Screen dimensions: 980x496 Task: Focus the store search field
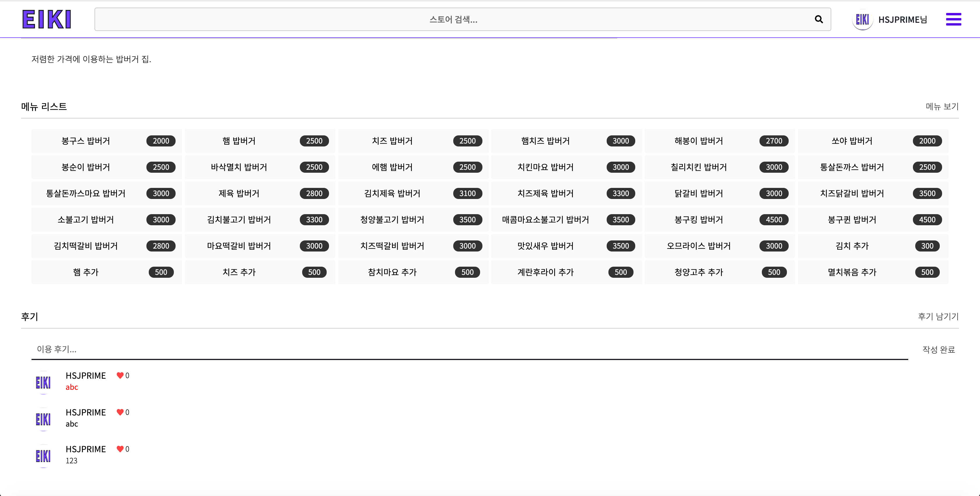453,20
